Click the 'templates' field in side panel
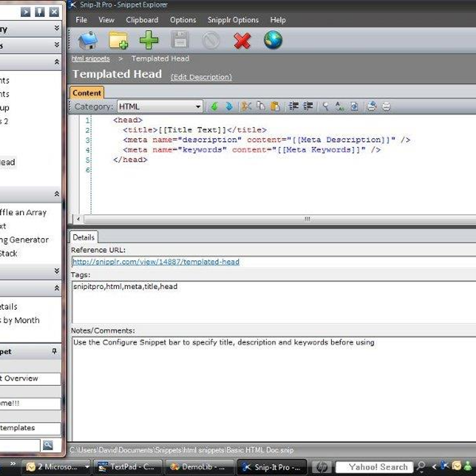This screenshot has height=476, width=476. click(x=30, y=428)
